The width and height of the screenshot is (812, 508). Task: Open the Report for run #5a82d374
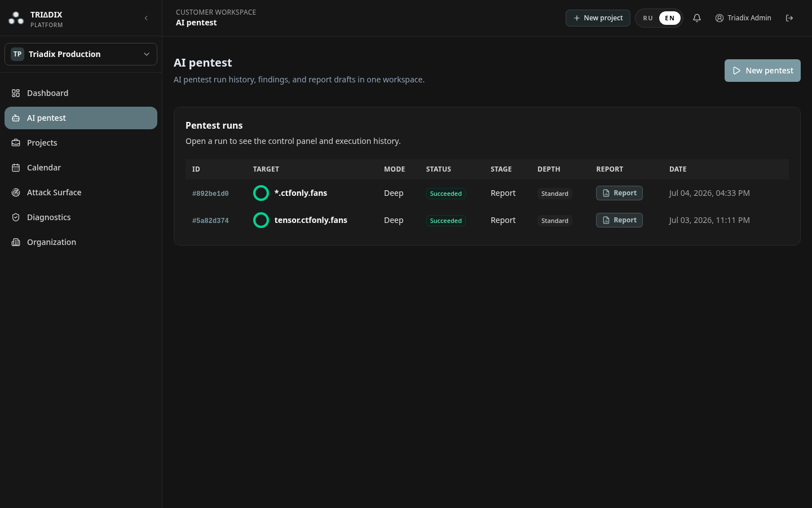pyautogui.click(x=619, y=220)
